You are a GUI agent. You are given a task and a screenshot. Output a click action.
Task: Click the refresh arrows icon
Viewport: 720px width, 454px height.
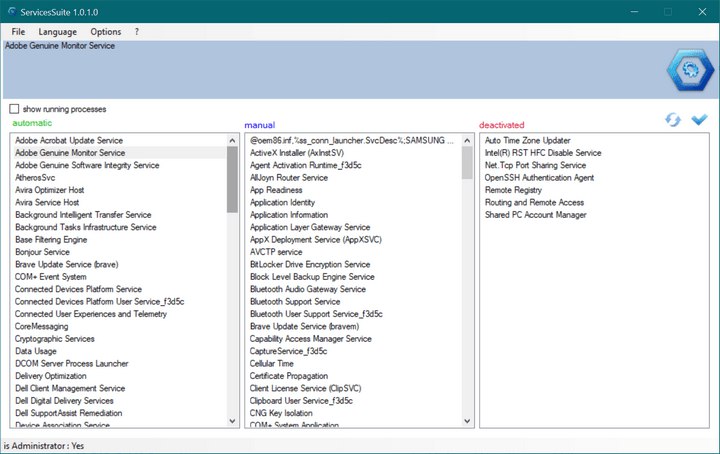673,120
